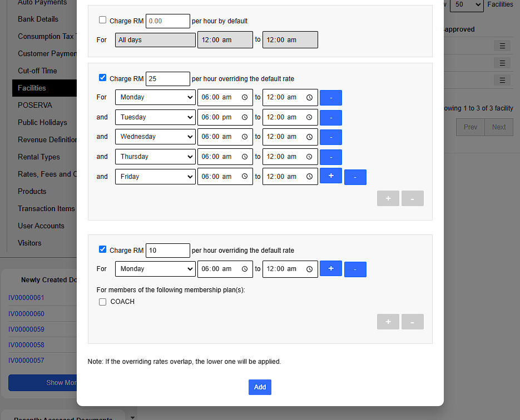Go to User Accounts in the sidebar
Image resolution: width=520 pixels, height=420 pixels.
click(x=41, y=226)
